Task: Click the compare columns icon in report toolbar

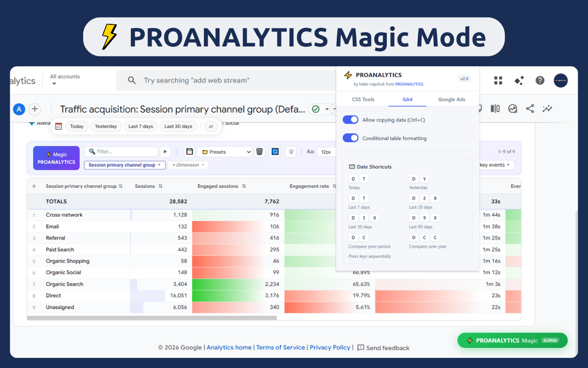Action: (x=495, y=109)
